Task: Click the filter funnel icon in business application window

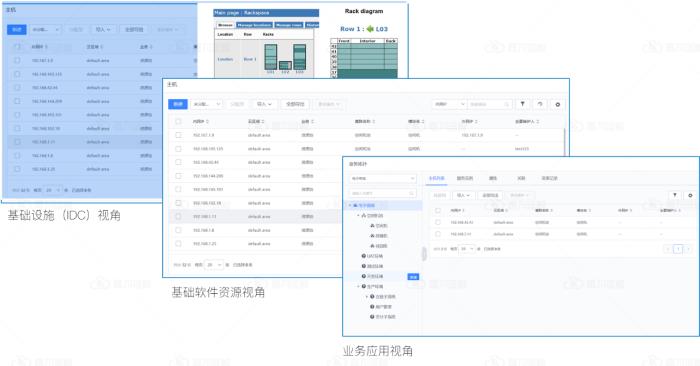Action: click(675, 195)
